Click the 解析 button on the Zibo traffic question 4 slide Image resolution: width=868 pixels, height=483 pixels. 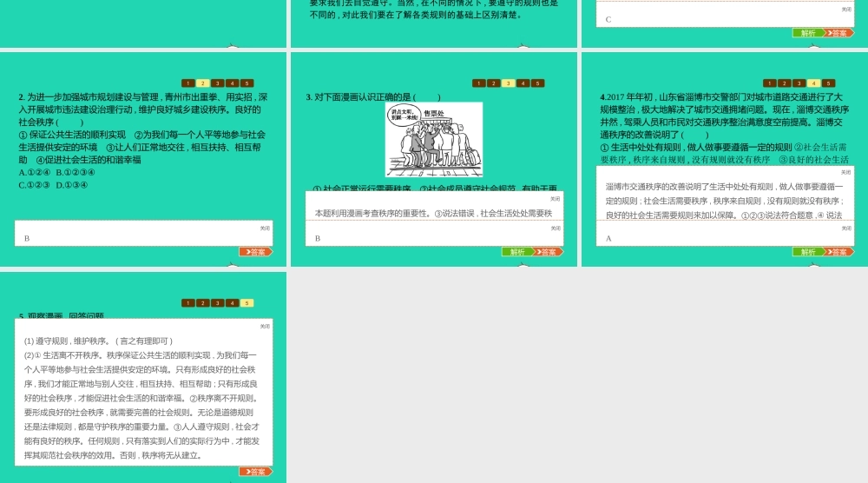coord(807,252)
